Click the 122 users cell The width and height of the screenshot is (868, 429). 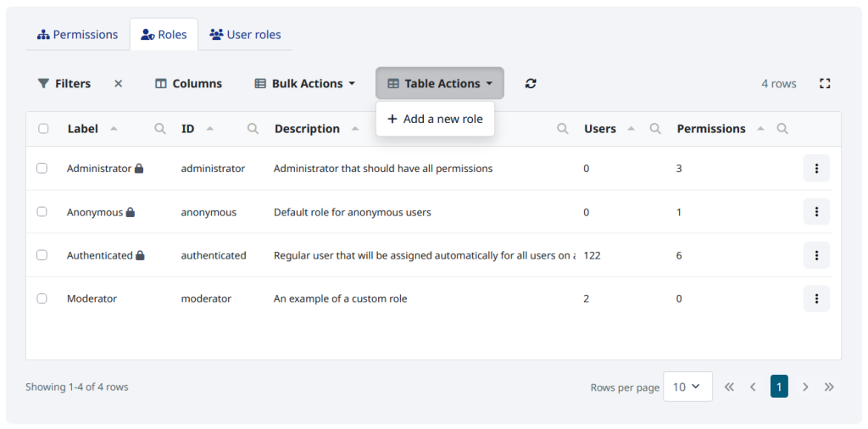[x=592, y=255]
